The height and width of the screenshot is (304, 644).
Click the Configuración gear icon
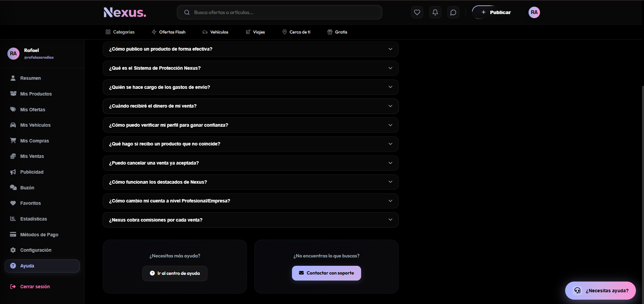(x=13, y=250)
